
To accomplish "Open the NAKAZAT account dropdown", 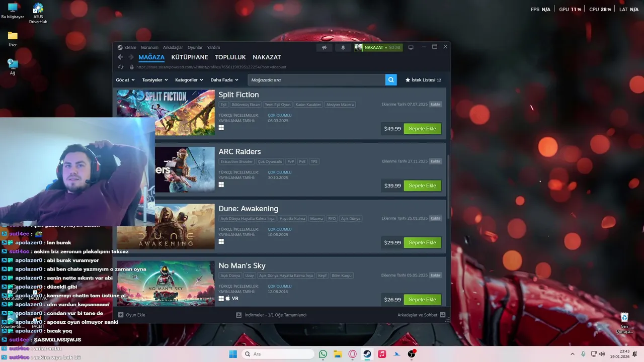I will [x=378, y=47].
